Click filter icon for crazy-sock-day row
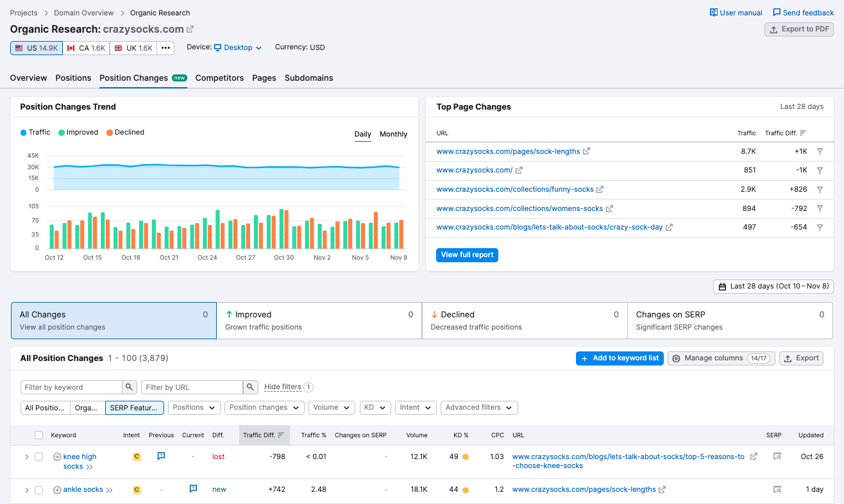 click(820, 228)
